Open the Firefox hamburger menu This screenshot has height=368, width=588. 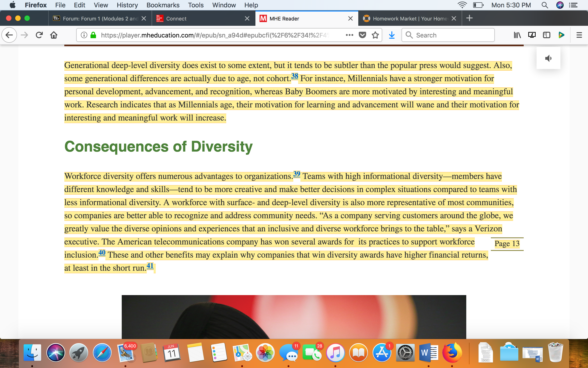click(x=579, y=35)
